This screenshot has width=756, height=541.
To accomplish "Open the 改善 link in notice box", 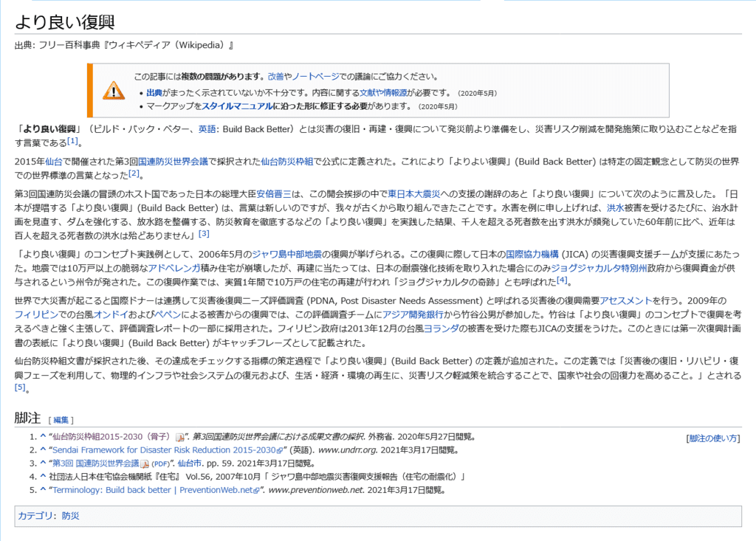I will (x=276, y=77).
